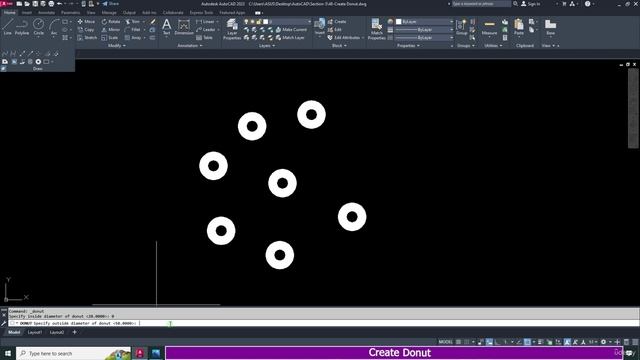Viewport: 640px width, 360px height.
Task: Select the Line tool
Action: (x=7, y=27)
